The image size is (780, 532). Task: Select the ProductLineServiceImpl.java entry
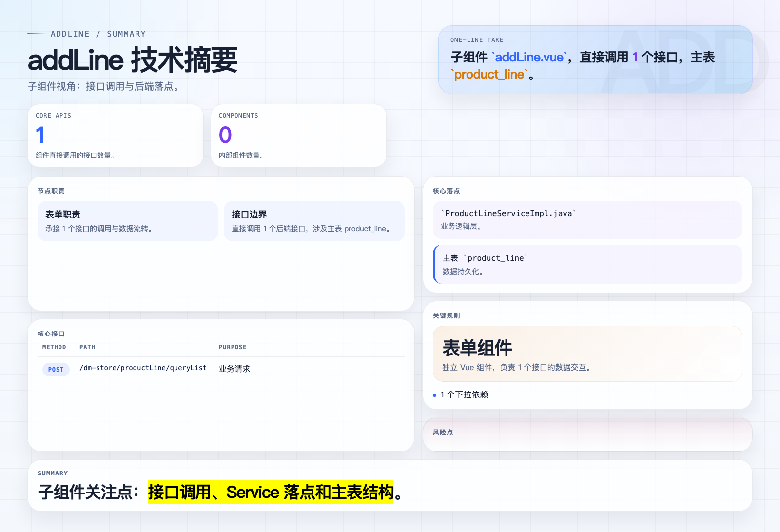coord(587,219)
